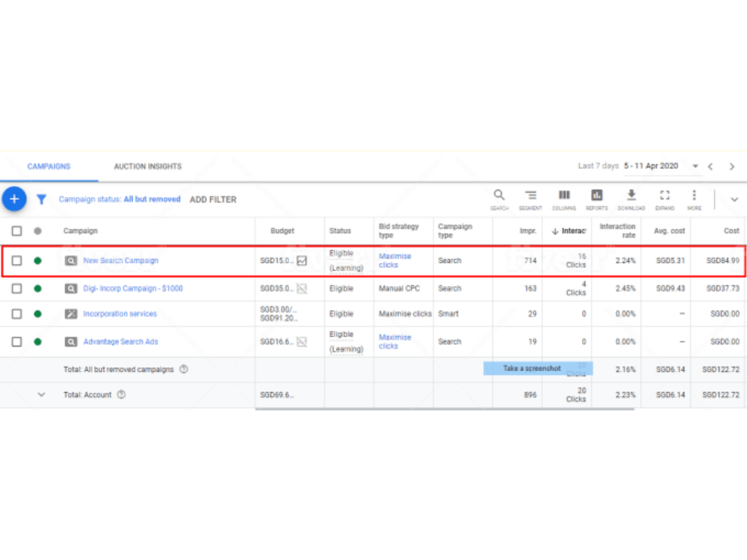Go to previous date range arrow
The image size is (747, 560).
(x=710, y=167)
